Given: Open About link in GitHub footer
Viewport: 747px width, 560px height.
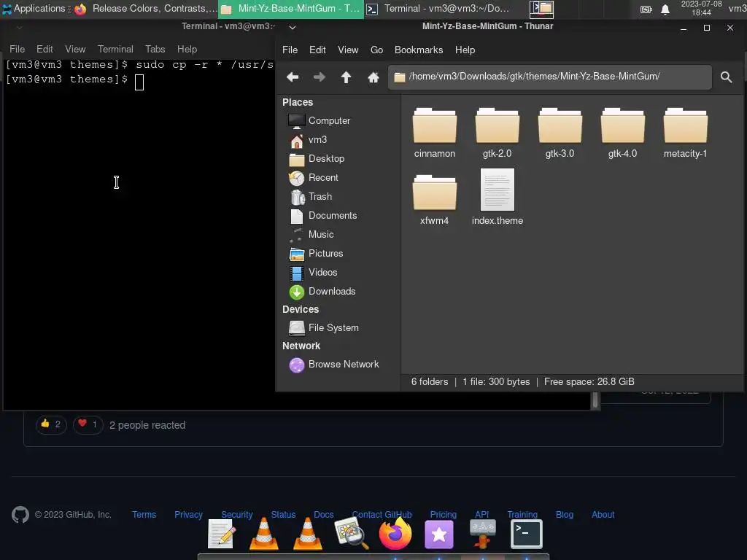Looking at the screenshot, I should point(603,515).
